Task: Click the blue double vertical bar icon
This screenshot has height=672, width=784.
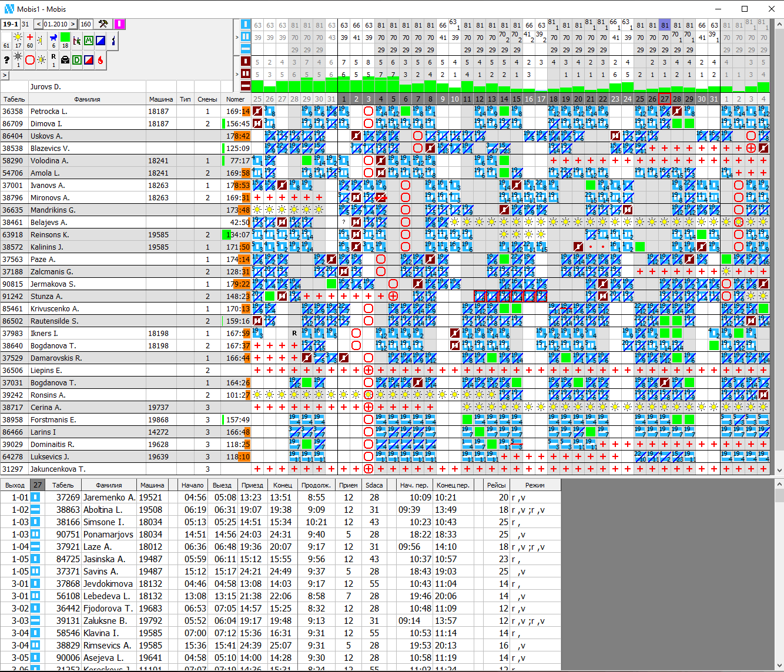Action: tap(246, 36)
